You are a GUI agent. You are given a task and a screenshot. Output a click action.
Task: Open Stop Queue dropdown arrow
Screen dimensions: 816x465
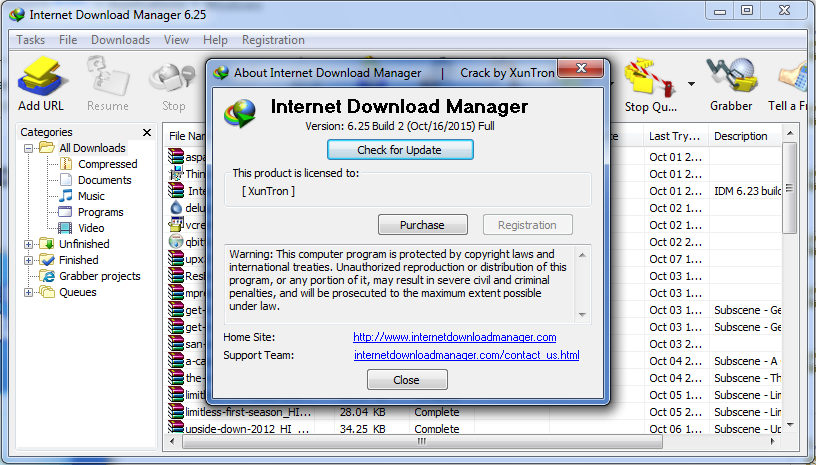click(x=691, y=84)
